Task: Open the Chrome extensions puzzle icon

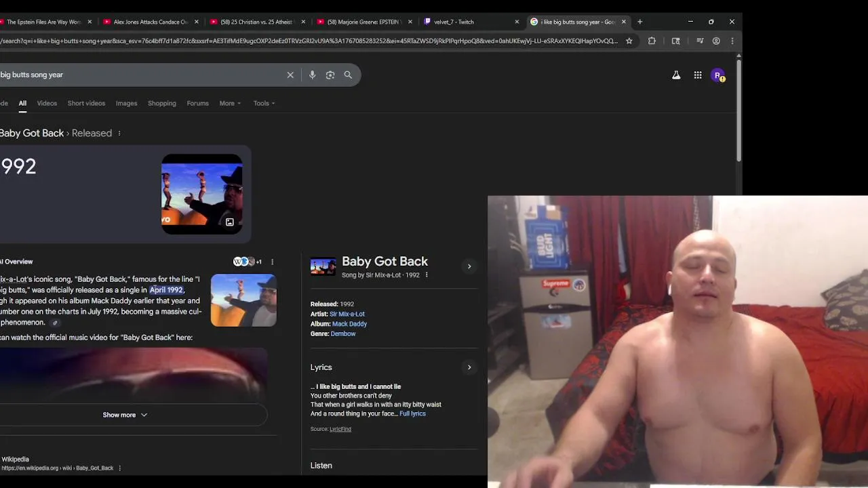Action: [652, 41]
